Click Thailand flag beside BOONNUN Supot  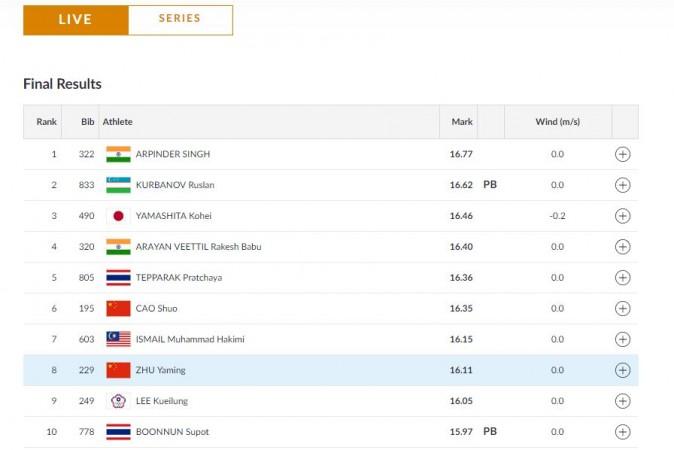click(118, 432)
